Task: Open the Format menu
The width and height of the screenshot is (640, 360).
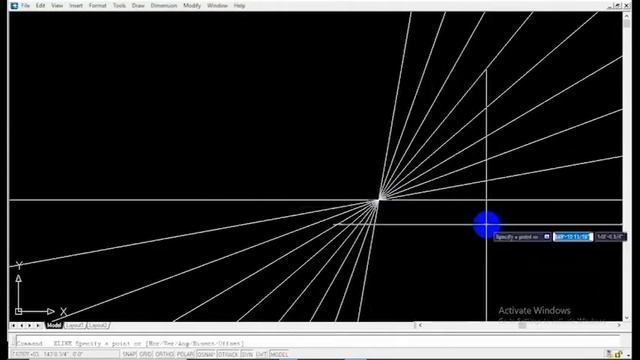Action: pos(98,6)
